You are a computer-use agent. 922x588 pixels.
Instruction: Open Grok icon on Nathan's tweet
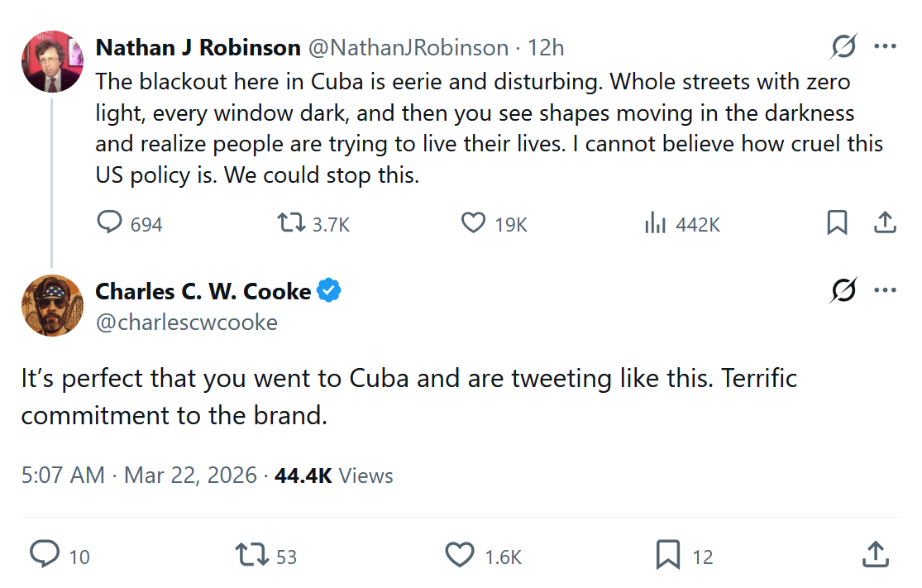click(843, 47)
